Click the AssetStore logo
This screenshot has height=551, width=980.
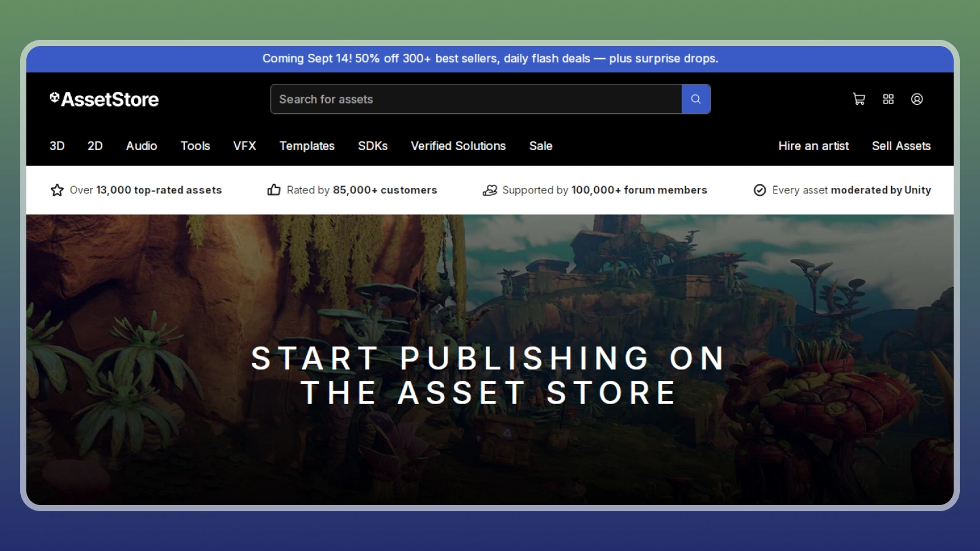(104, 99)
